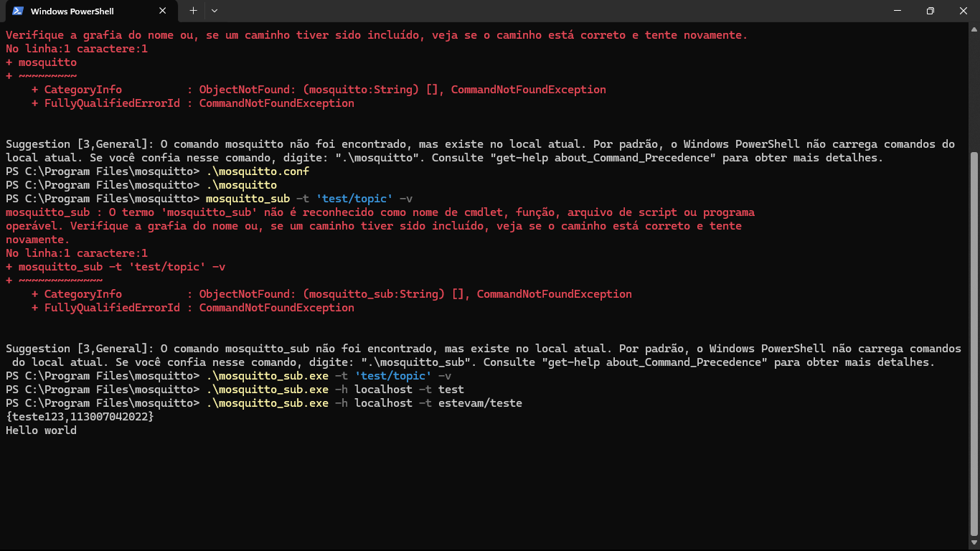This screenshot has height=551, width=980.
Task: Click error text "O termo 'mosquitto_sub' não é reconhecido"
Action: click(x=238, y=212)
